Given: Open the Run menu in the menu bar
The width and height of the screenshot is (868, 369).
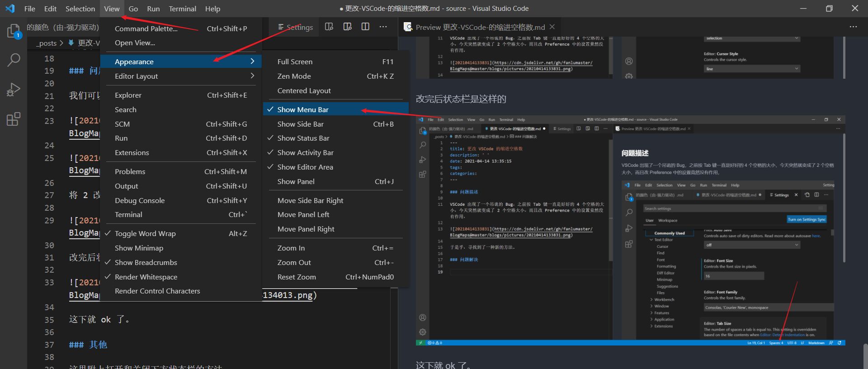Looking at the screenshot, I should (153, 9).
